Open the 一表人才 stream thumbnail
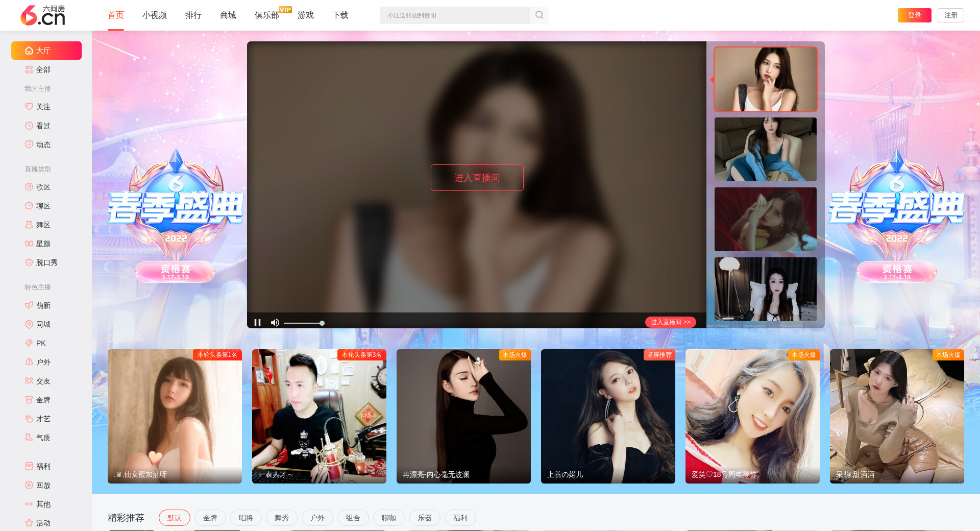 point(319,416)
